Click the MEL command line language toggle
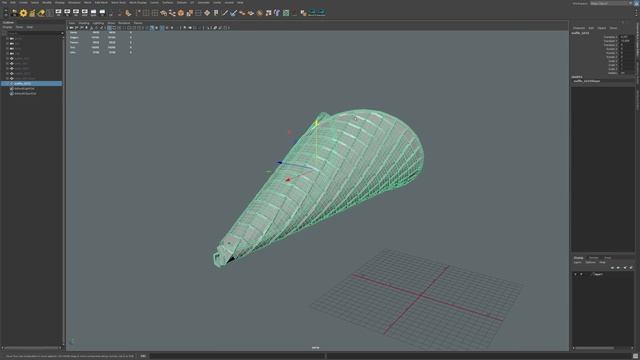The image size is (640, 360). point(143,356)
